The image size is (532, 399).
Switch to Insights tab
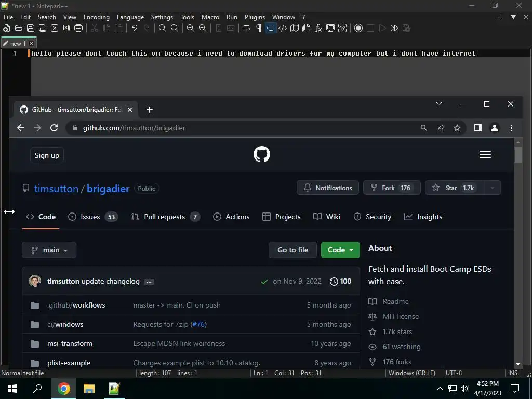click(423, 217)
